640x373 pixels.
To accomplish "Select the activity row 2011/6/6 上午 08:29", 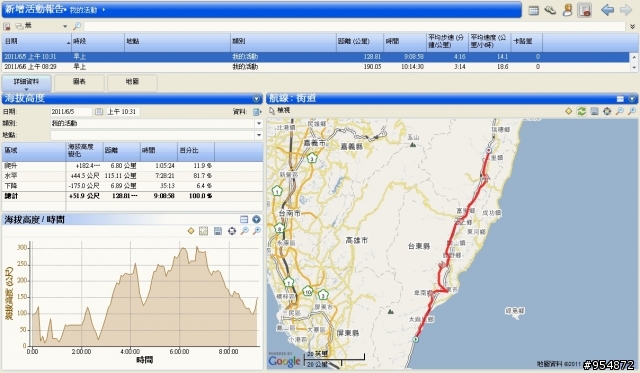I will pos(315,67).
